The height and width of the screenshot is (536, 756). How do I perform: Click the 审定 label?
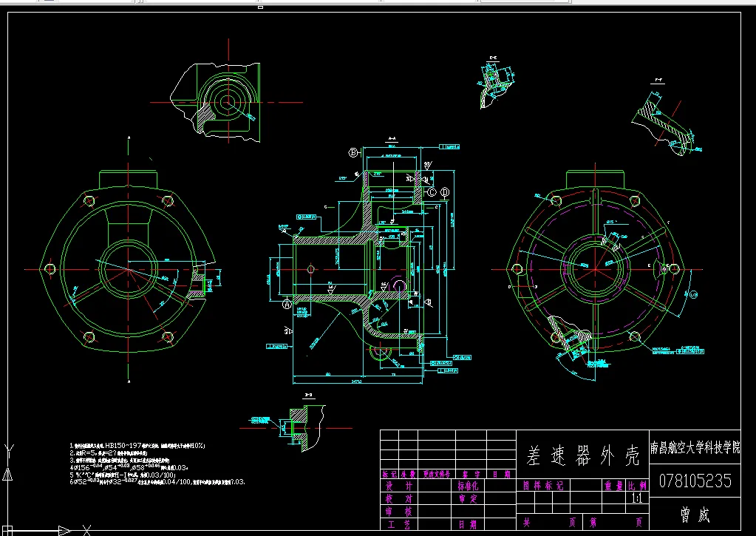click(468, 498)
